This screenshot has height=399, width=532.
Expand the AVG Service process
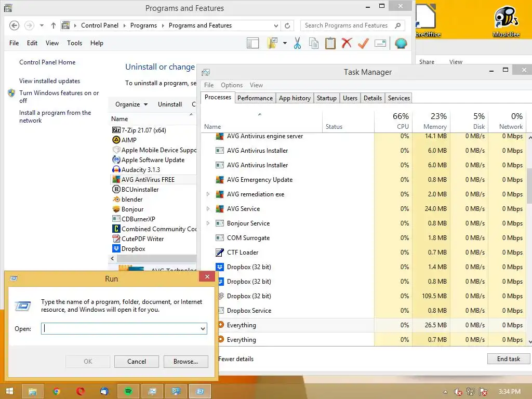(208, 209)
